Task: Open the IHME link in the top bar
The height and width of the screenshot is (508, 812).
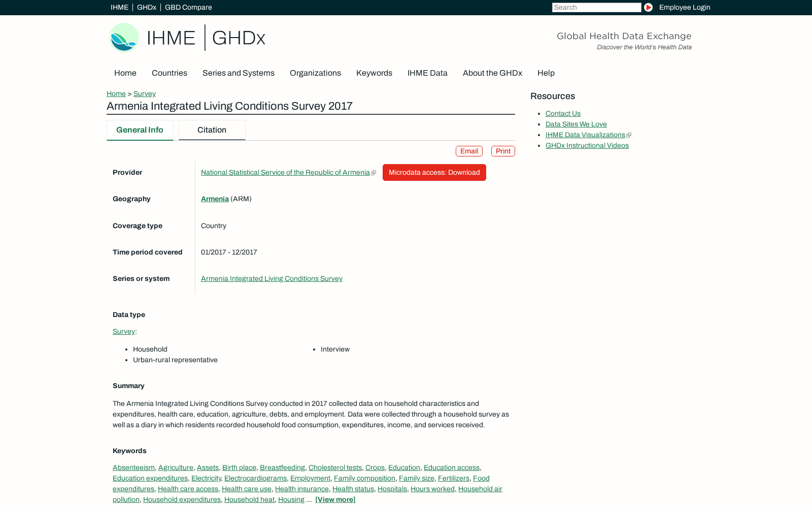Action: [119, 7]
